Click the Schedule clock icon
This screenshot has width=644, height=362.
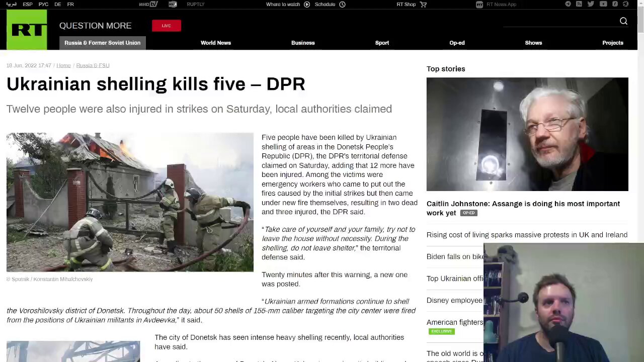coord(342,4)
